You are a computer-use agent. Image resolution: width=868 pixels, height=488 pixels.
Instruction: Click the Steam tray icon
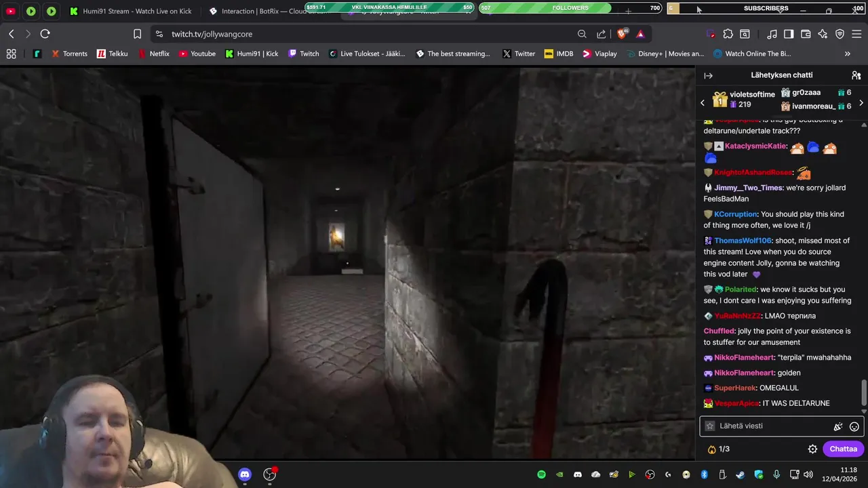tap(740, 474)
